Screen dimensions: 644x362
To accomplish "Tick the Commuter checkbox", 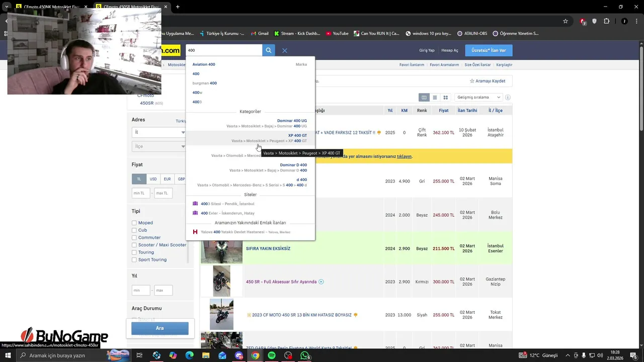I will (x=134, y=237).
